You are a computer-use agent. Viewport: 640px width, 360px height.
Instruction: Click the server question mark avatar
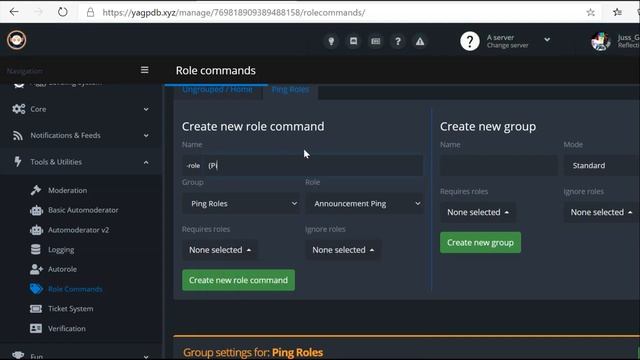click(x=470, y=41)
